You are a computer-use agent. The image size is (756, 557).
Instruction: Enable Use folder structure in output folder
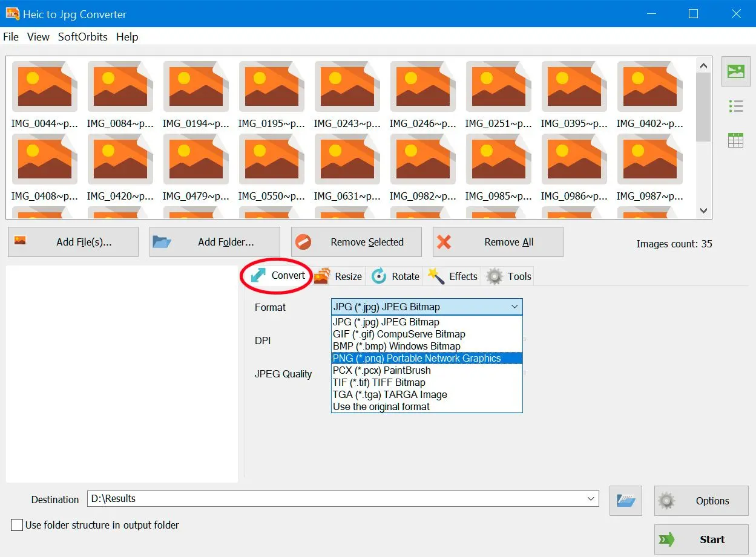click(x=17, y=525)
